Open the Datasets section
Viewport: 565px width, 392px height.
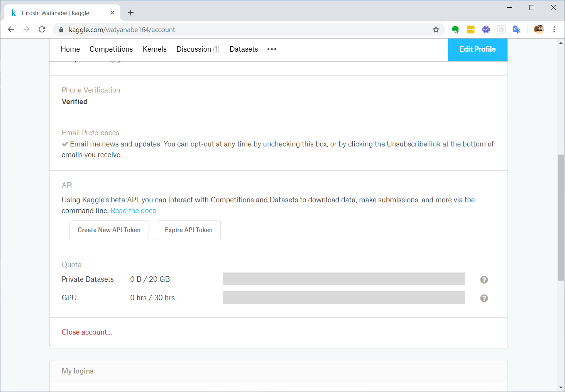tap(244, 49)
